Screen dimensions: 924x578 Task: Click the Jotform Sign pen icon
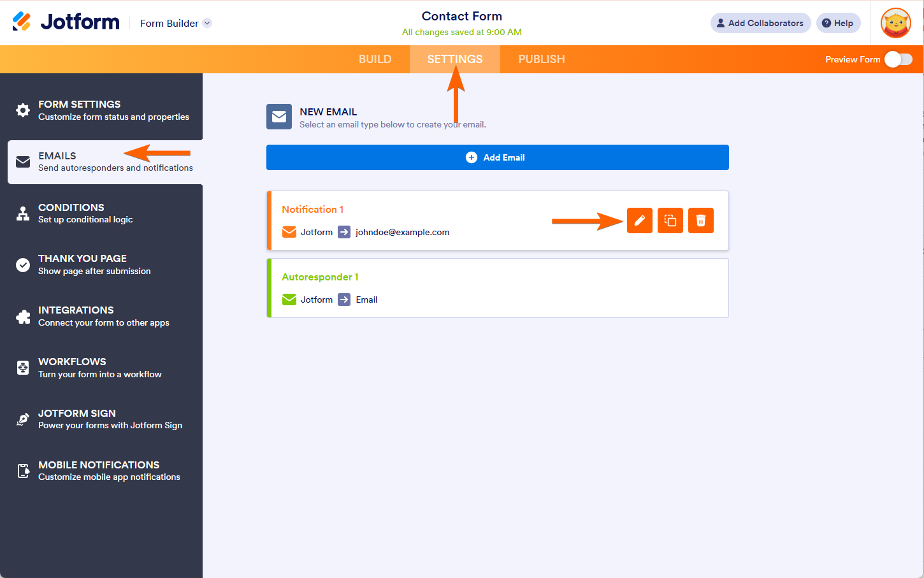coord(23,419)
